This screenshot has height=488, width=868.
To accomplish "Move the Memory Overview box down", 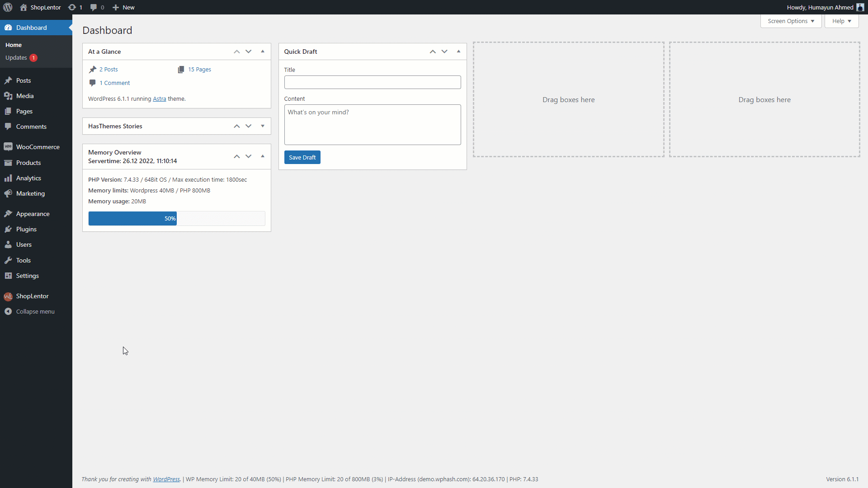I will coord(248,156).
